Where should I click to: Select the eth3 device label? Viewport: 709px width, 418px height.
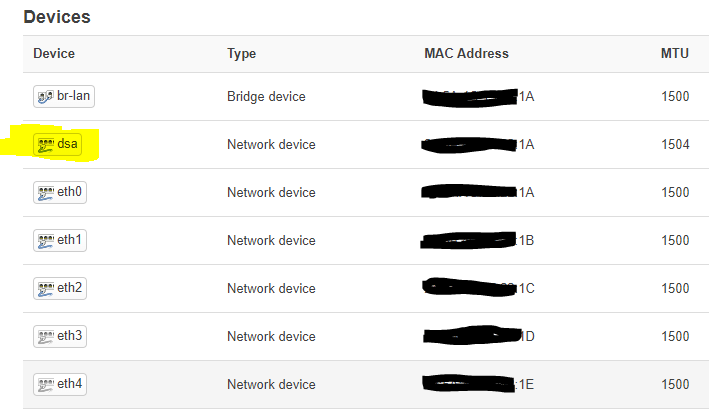pos(69,336)
